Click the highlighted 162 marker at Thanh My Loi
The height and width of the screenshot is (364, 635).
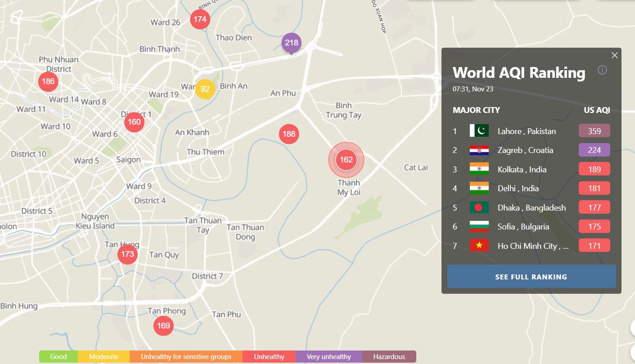(346, 160)
